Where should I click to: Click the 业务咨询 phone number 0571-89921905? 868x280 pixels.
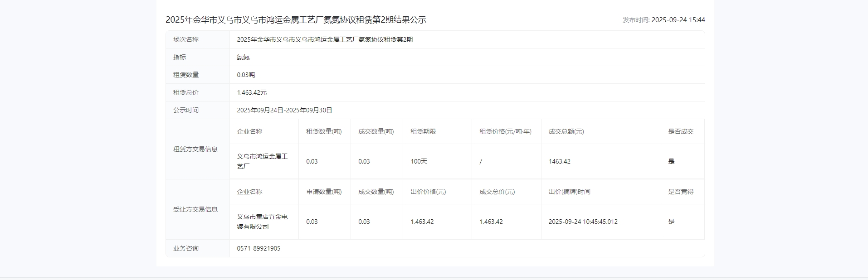pos(258,248)
